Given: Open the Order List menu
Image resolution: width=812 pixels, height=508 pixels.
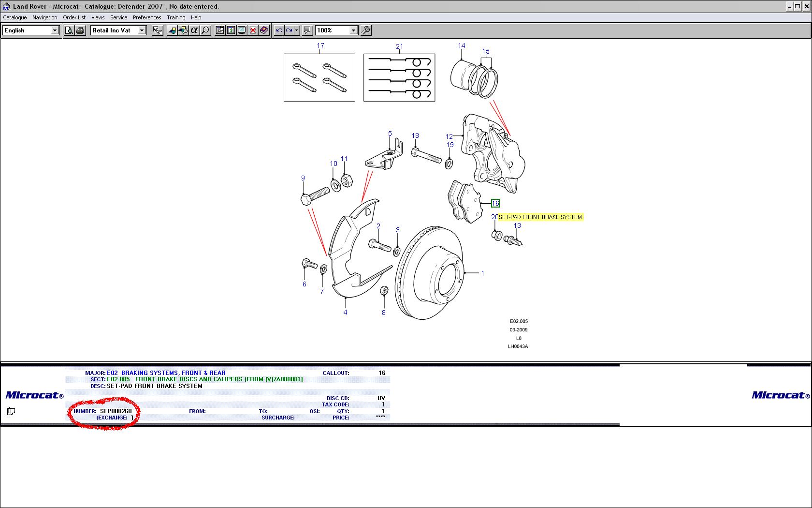Looking at the screenshot, I should coord(74,17).
